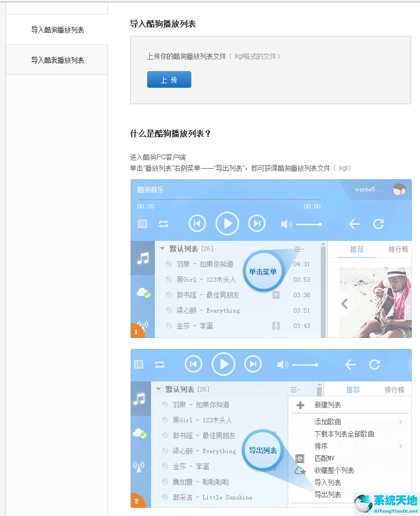Viewport: 420px width, 516px height.
Task: Click the cloud sync sidebar icon in step 1 player
Action: point(143,293)
